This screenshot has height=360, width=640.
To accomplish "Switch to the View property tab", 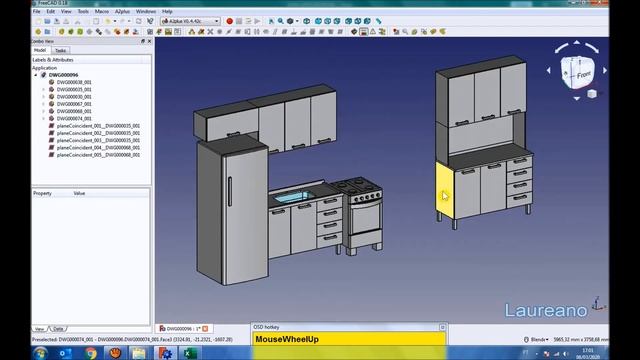I will click(x=40, y=329).
